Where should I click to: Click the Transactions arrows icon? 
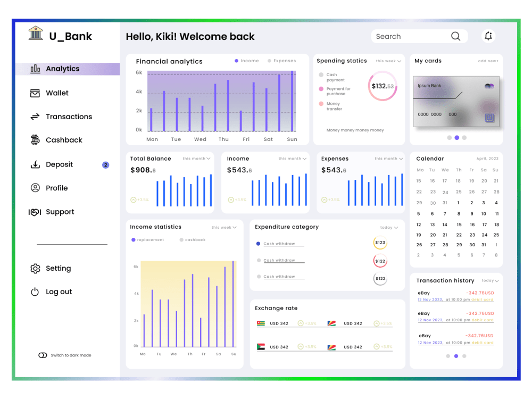[x=35, y=117]
